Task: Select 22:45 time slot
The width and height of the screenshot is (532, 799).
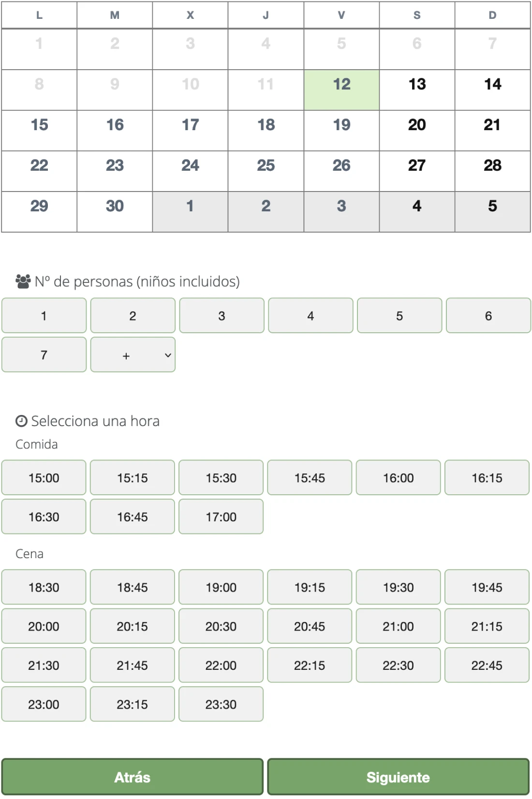Action: coord(487,666)
